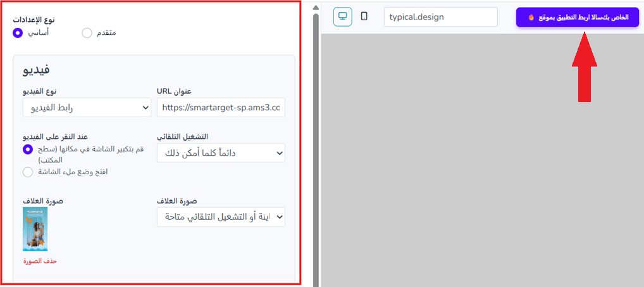Expand the صورة الغلاف dropdown
This screenshot has width=644, height=287.
click(x=221, y=217)
